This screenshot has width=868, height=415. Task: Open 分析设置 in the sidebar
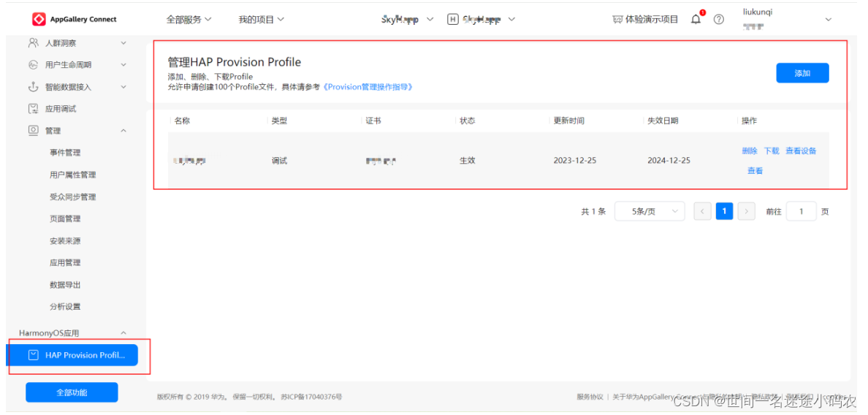(65, 307)
